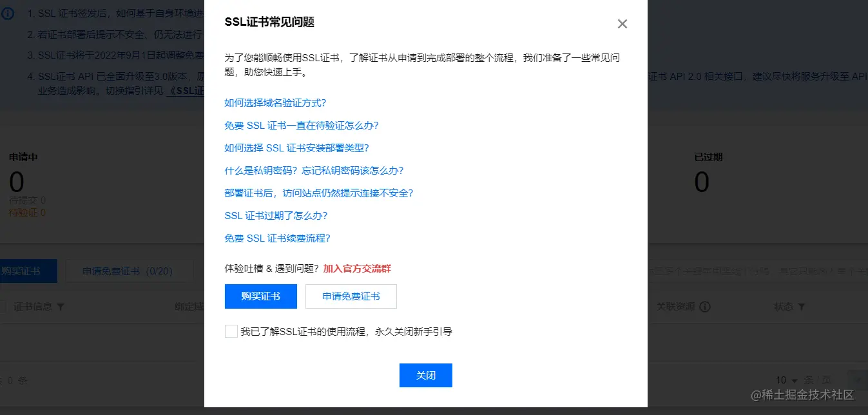Viewport: 868px width, 415px height.
Task: Open link 部署证书后,访问站点仍然提示连接不安全?
Action: pos(318,193)
